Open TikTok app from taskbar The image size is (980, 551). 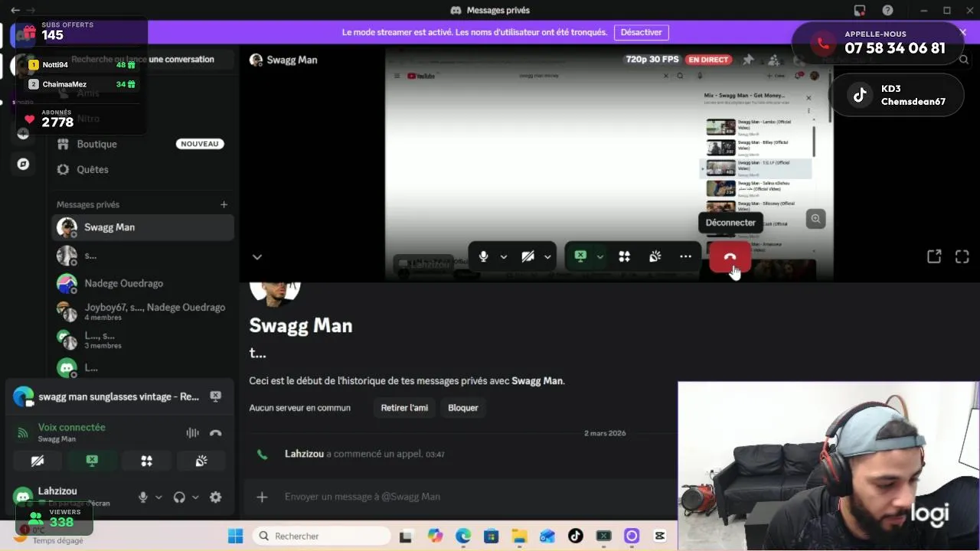pos(576,536)
